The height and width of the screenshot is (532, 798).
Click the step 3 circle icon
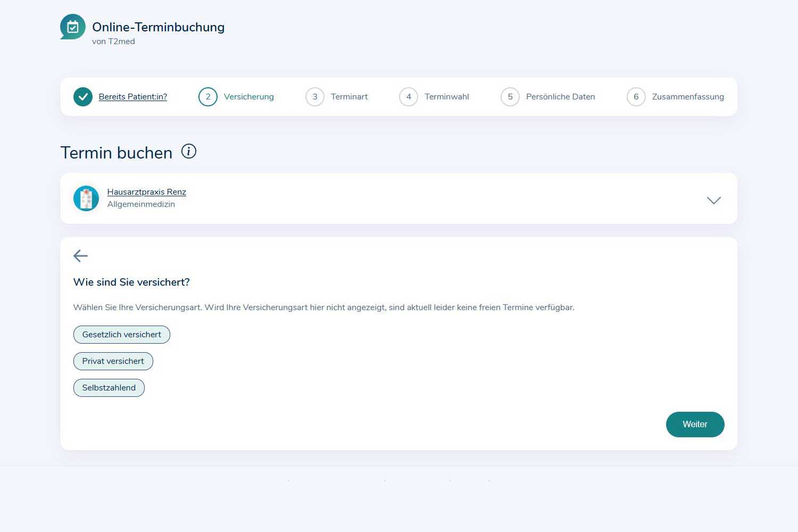click(315, 97)
